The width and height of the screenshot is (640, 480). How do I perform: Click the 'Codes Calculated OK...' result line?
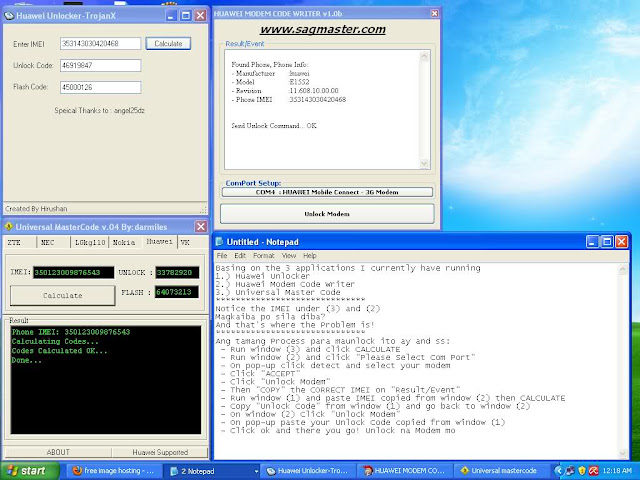(x=59, y=351)
